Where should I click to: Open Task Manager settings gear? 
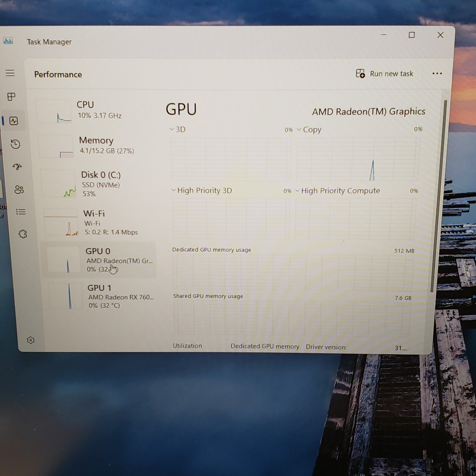click(30, 340)
